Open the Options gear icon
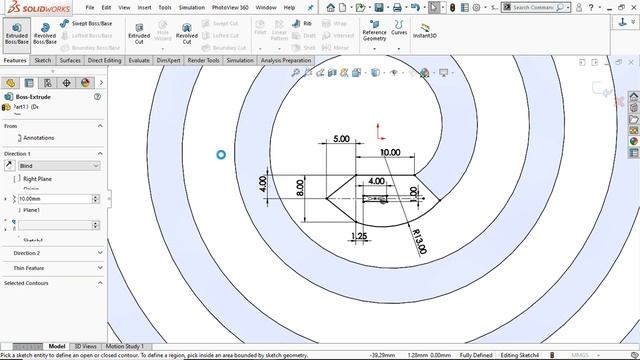The width and height of the screenshot is (640, 360). [476, 7]
